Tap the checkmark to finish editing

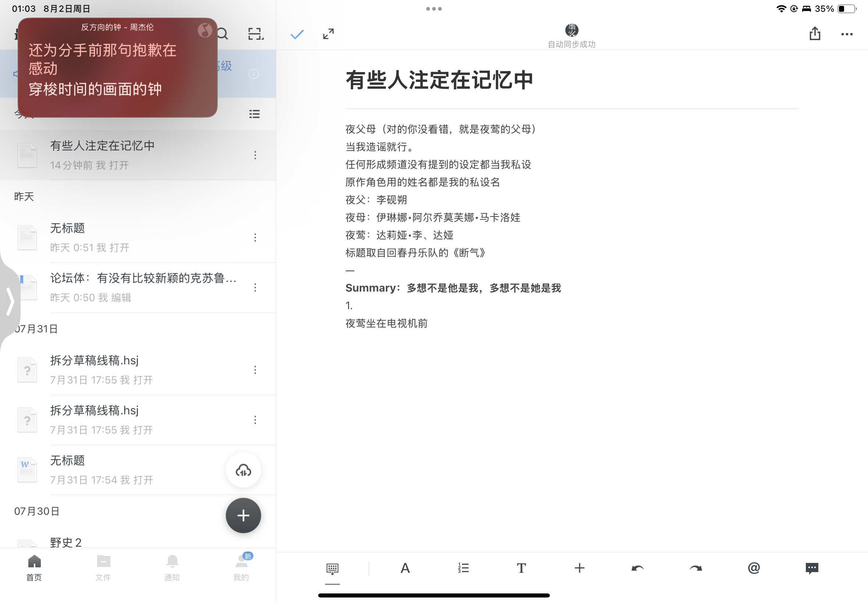[297, 35]
